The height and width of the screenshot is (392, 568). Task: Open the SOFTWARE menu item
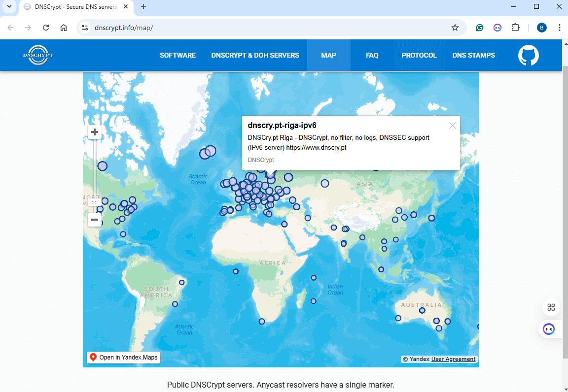point(177,55)
